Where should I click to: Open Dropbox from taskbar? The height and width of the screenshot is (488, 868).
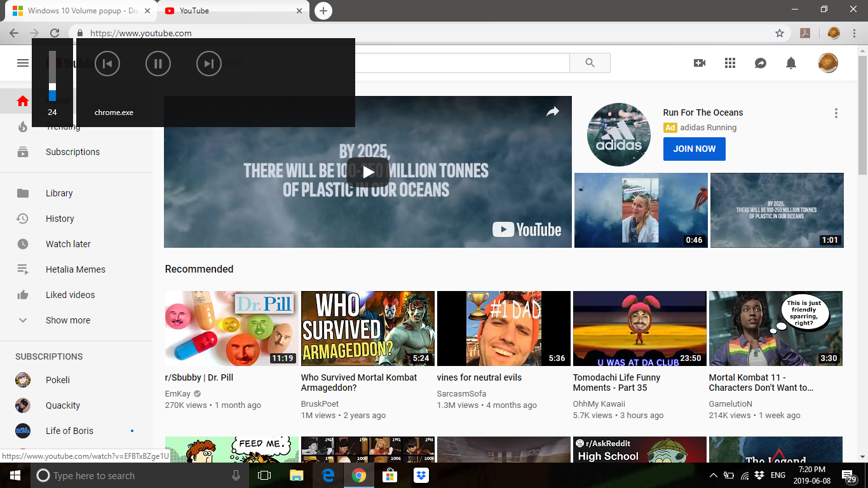pos(421,475)
